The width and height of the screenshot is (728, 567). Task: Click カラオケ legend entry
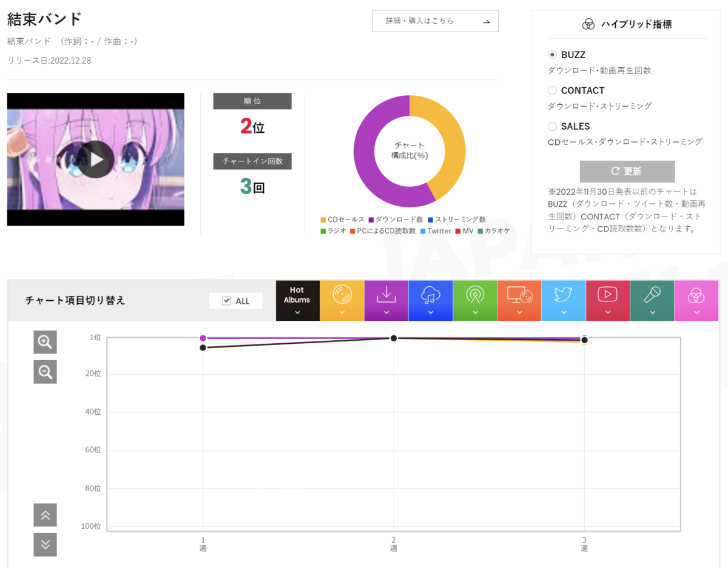493,231
